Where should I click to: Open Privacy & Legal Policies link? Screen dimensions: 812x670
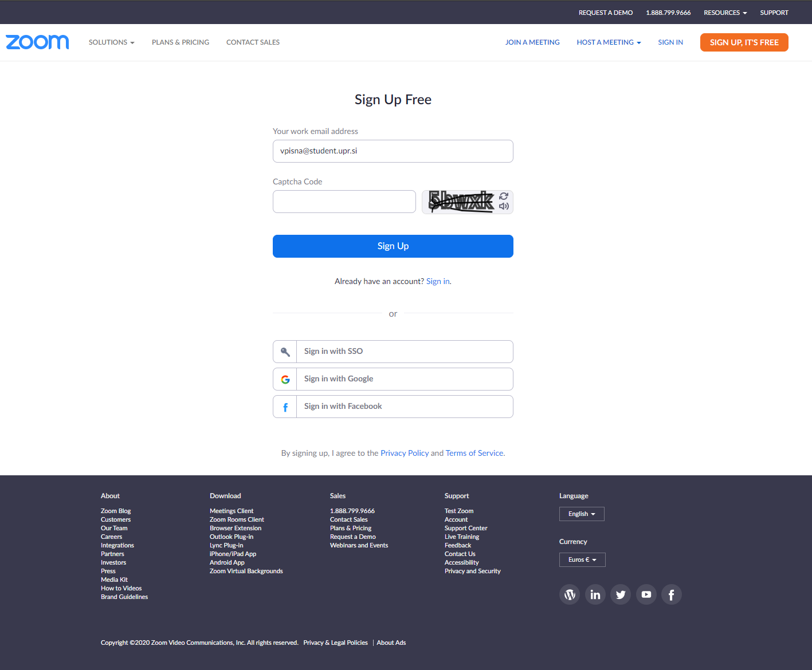336,643
